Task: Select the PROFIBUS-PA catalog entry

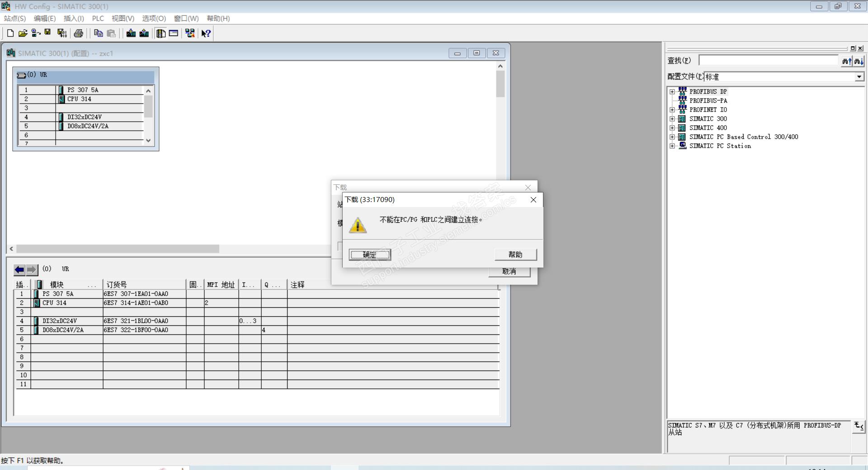Action: [708, 101]
